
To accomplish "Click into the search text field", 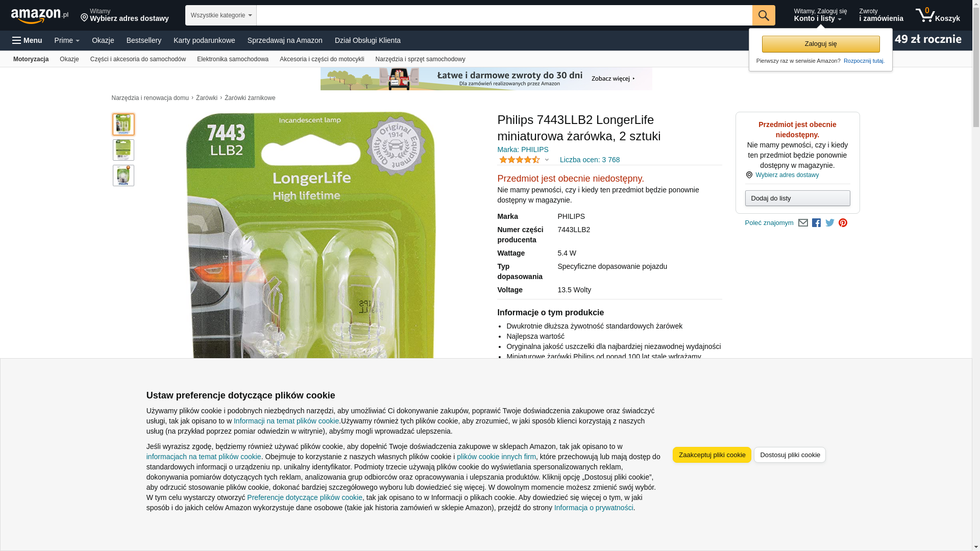I will (504, 15).
